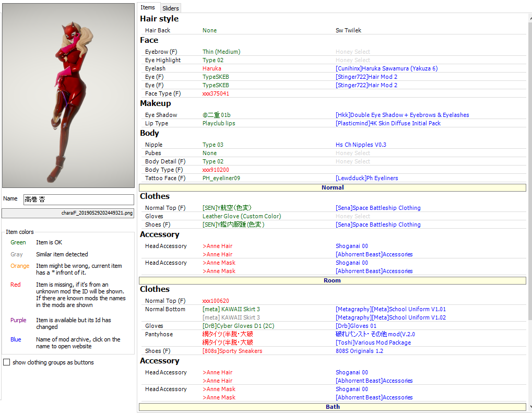Image resolution: width=532 pixels, height=413 pixels.
Task: Open the [Toshi]Various Mod Package link
Action: tap(373, 343)
